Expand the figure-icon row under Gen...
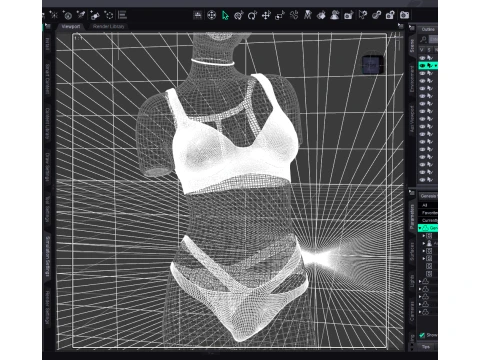The height and width of the screenshot is (360, 480). click(424, 243)
